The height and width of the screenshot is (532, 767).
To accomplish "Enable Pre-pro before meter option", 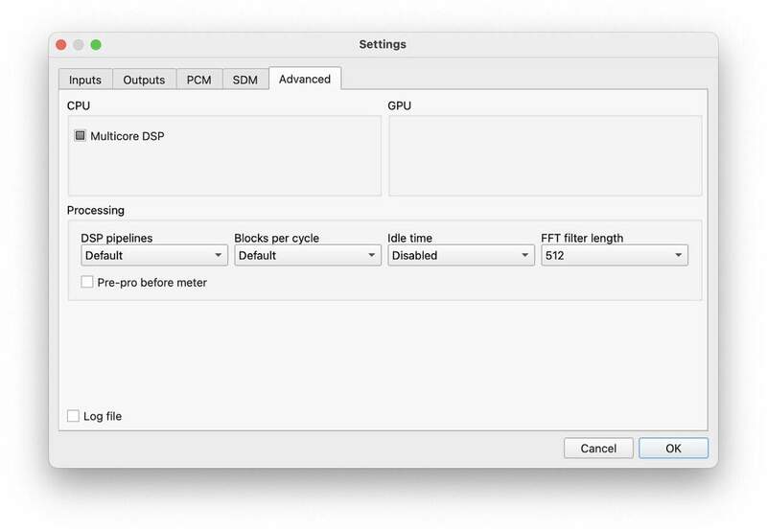I will point(87,283).
